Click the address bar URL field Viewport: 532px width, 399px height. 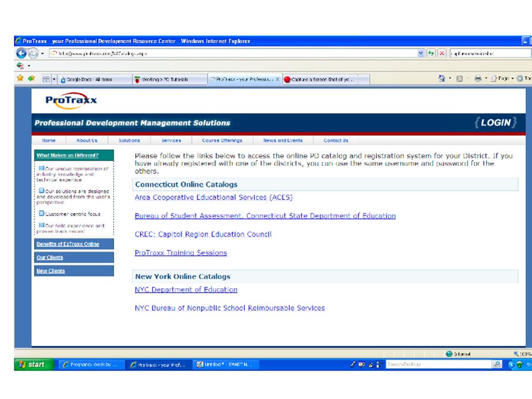[x=233, y=53]
